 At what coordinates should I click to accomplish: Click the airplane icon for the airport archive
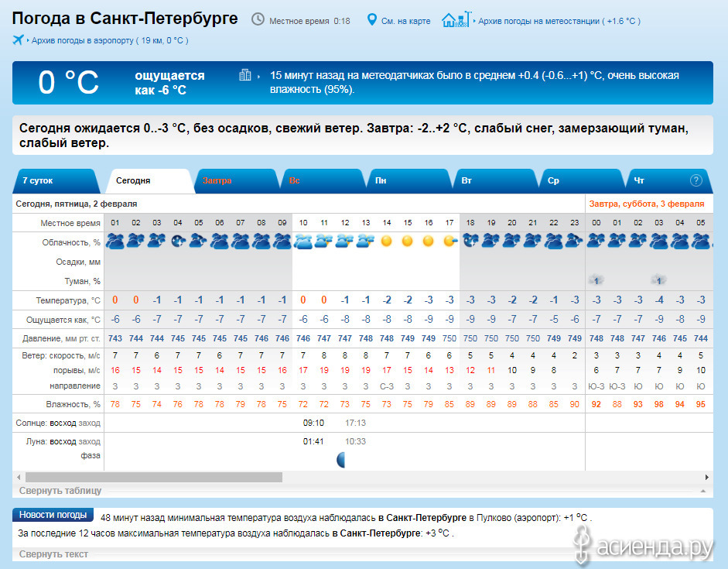18,40
